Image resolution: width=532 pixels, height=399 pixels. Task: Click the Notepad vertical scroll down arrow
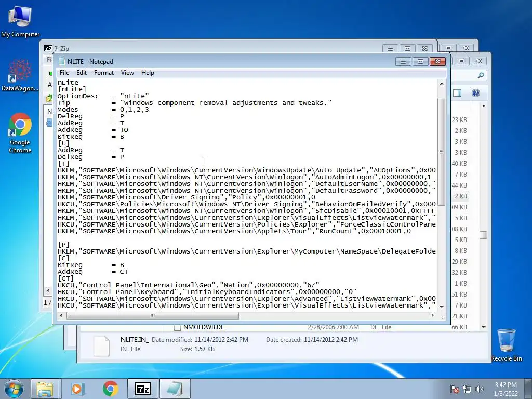click(x=442, y=307)
